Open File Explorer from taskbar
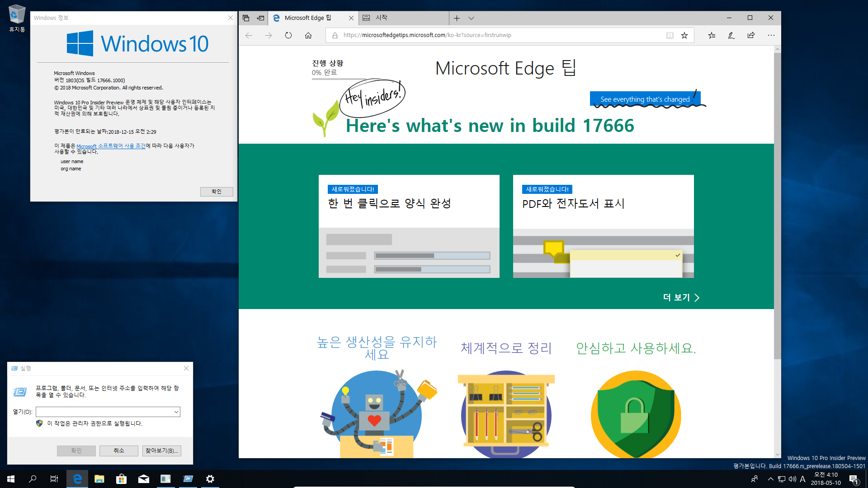This screenshot has width=868, height=488. click(x=99, y=479)
